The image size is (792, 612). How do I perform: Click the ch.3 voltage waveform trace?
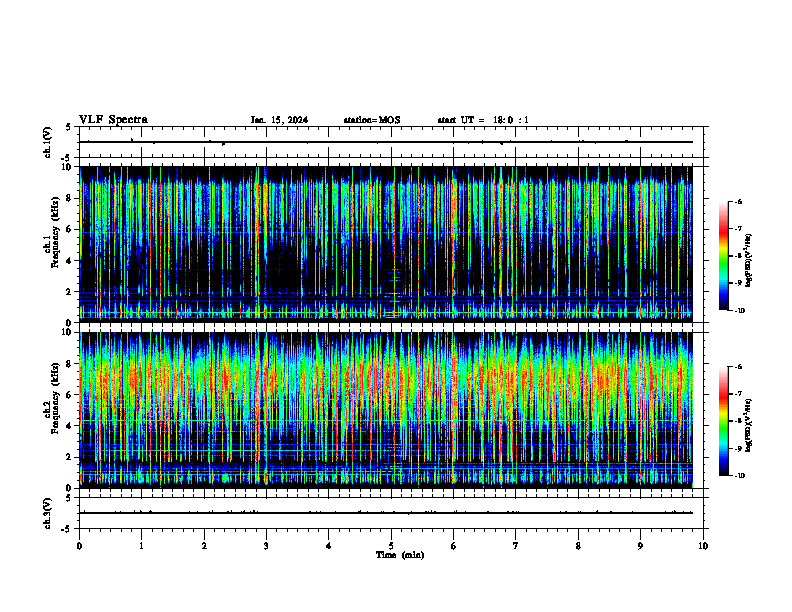tap(386, 513)
